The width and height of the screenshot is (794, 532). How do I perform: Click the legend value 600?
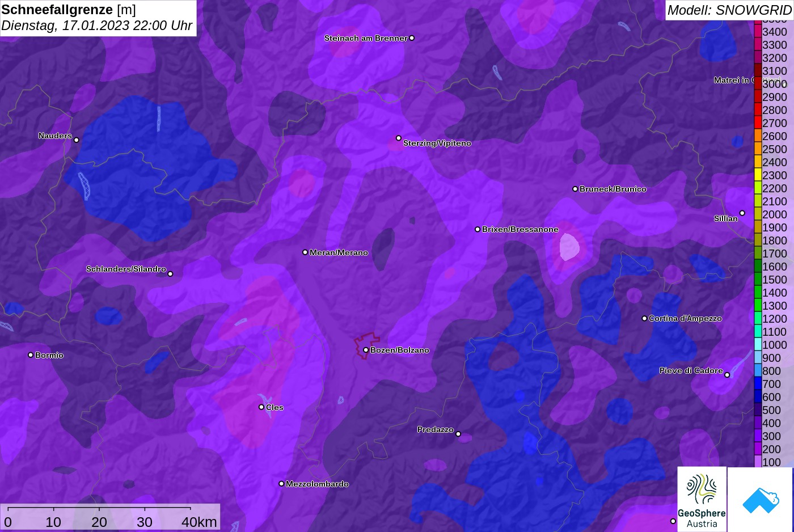click(771, 397)
